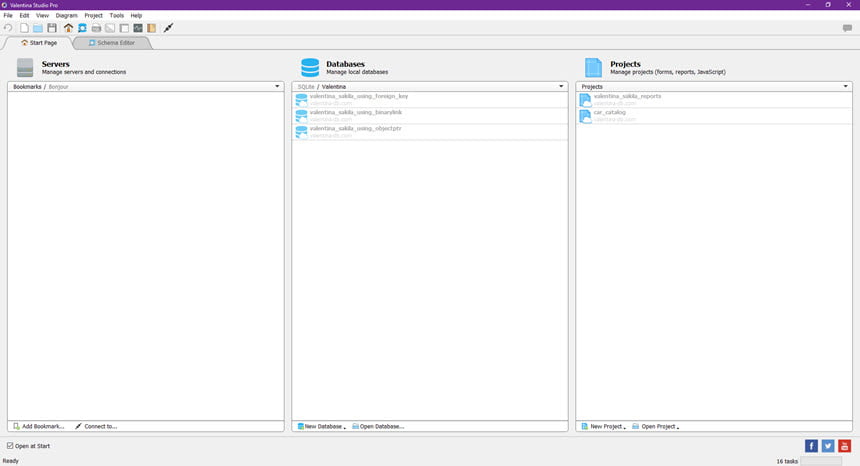Open the Facebook page icon
860x466 pixels.
point(811,446)
